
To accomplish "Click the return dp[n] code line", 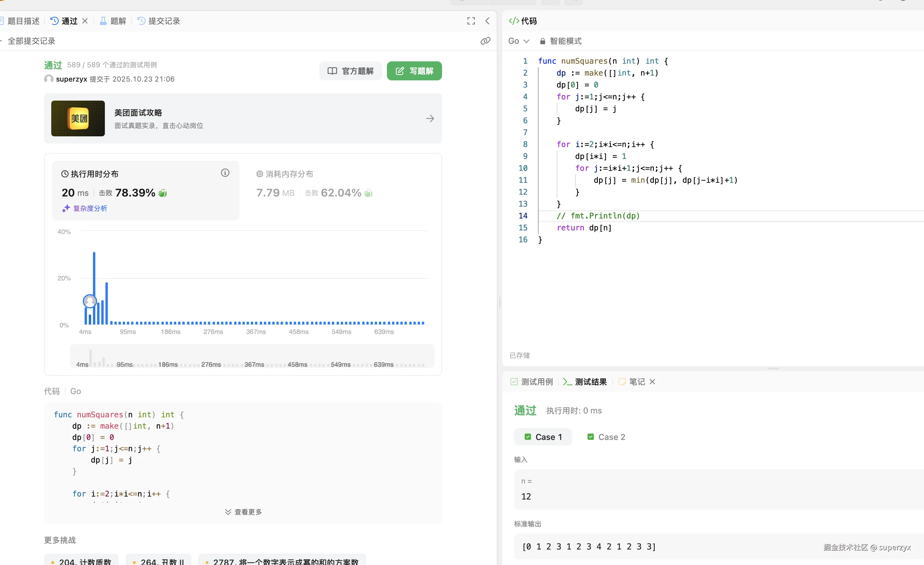I will [x=584, y=228].
